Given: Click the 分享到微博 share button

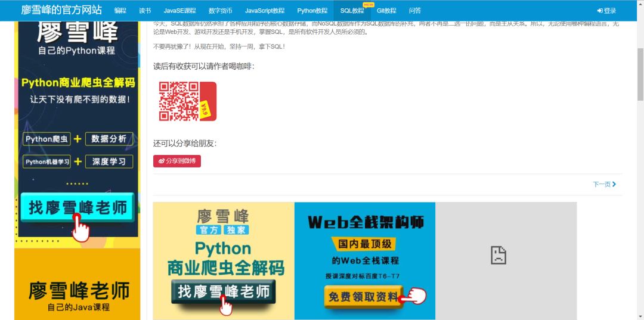Looking at the screenshot, I should pos(177,161).
